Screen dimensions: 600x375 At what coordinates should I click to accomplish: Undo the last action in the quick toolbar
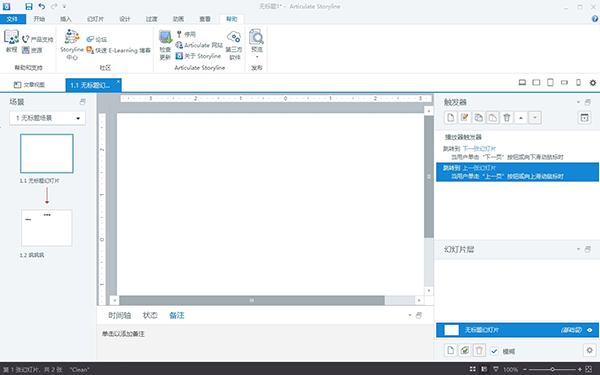point(42,7)
